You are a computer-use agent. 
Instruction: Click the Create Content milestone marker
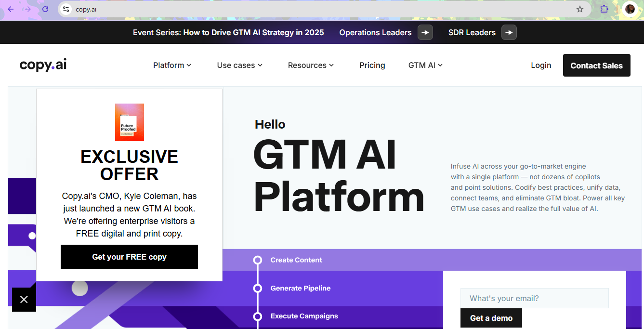258,260
